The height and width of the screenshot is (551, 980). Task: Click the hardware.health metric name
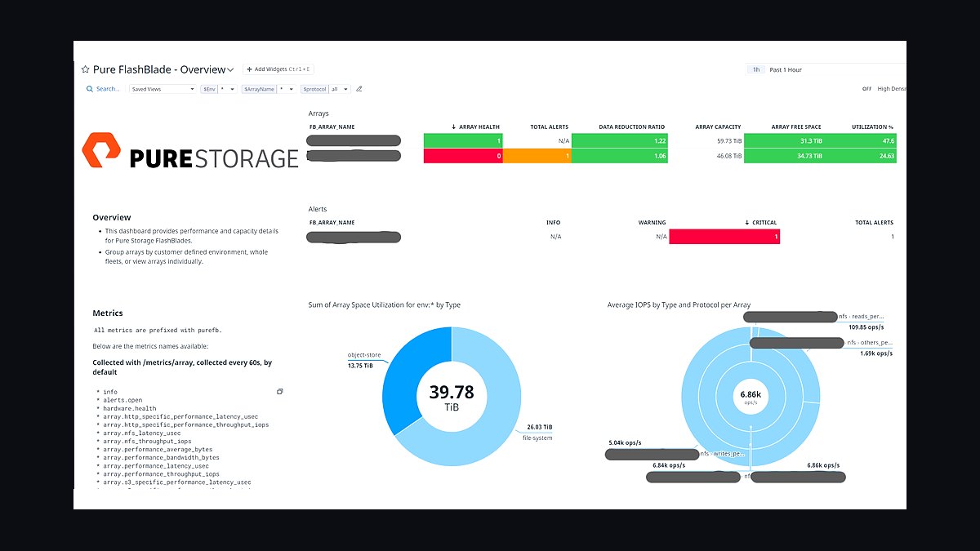click(129, 408)
